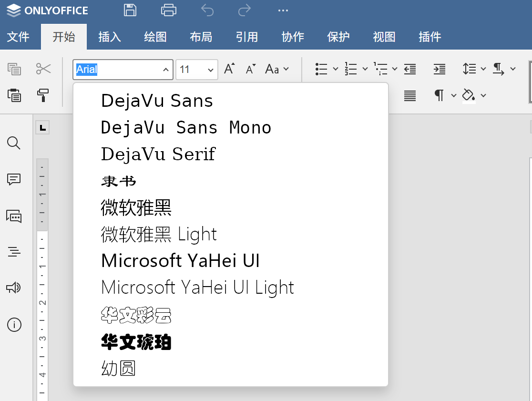532x401 pixels.
Task: Open the Find search icon in sidebar
Action: (14, 143)
